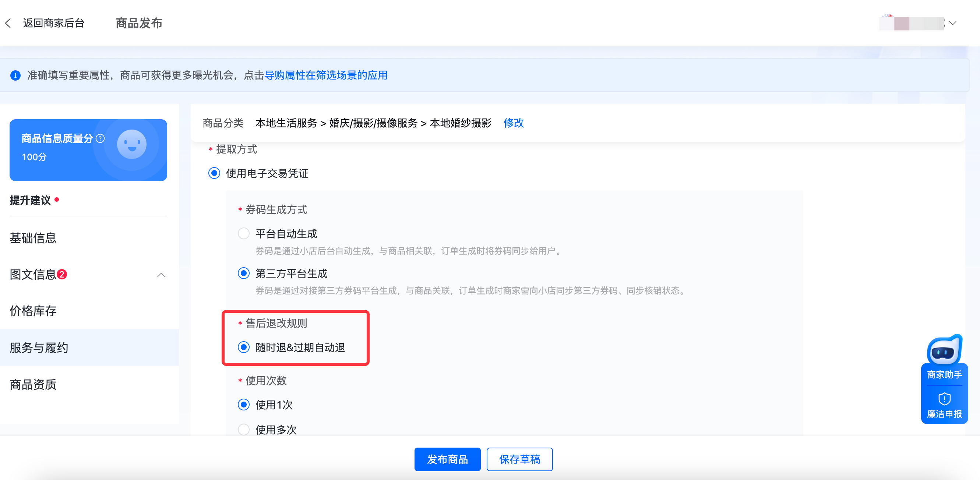Click the 提取方式 field label
The width and height of the screenshot is (980, 480).
(237, 149)
